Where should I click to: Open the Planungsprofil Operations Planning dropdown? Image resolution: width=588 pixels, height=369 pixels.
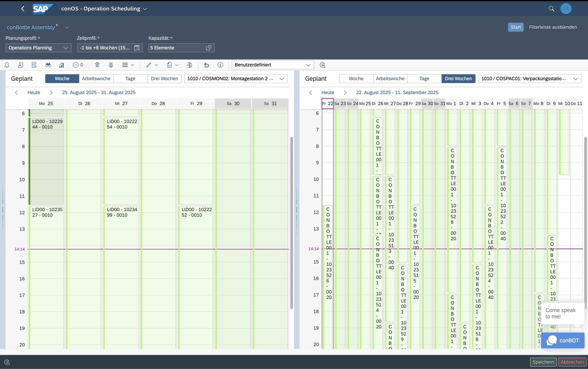(38, 48)
